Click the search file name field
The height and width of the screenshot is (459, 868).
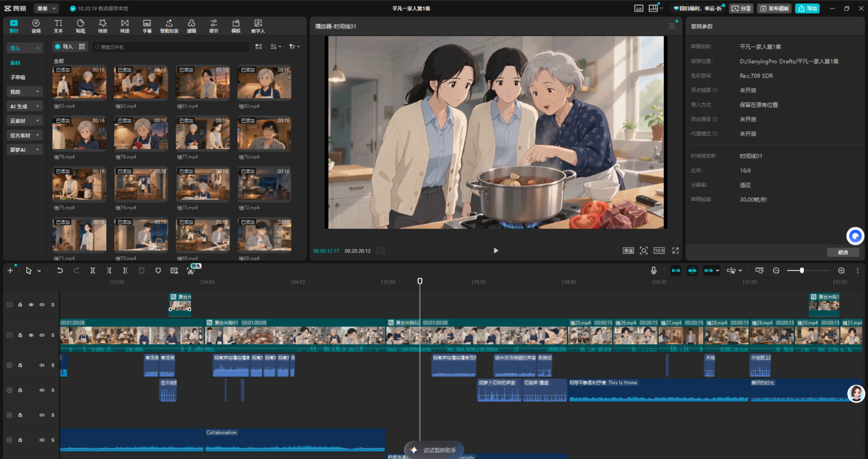[170, 47]
